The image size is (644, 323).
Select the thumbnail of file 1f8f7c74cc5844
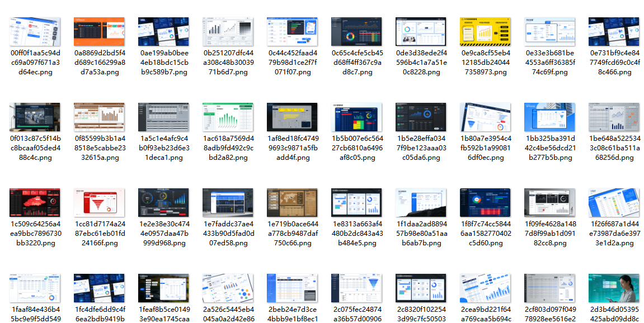coord(485,202)
